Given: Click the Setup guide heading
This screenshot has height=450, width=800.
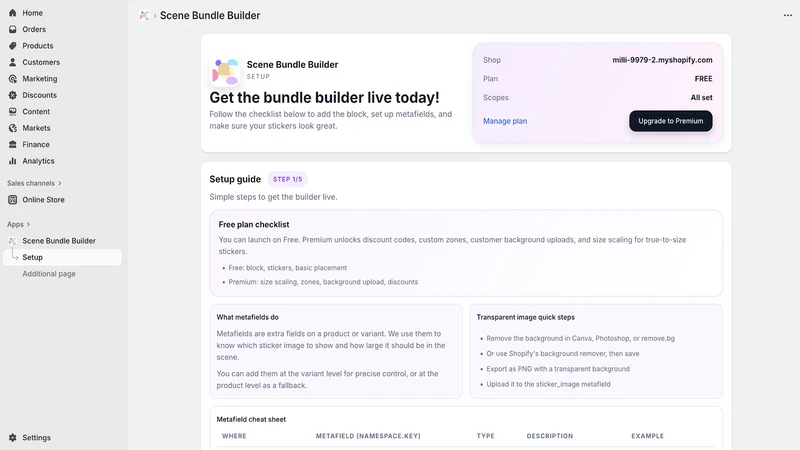Looking at the screenshot, I should (235, 179).
